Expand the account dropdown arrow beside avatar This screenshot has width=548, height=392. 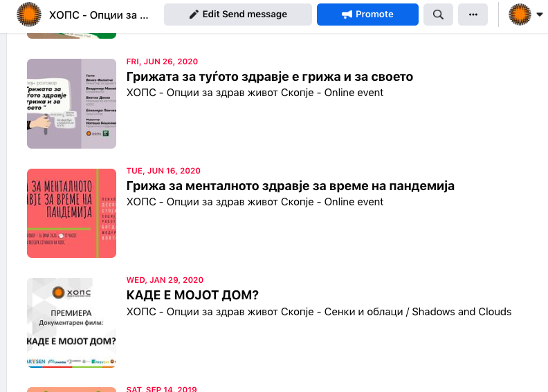pyautogui.click(x=540, y=15)
